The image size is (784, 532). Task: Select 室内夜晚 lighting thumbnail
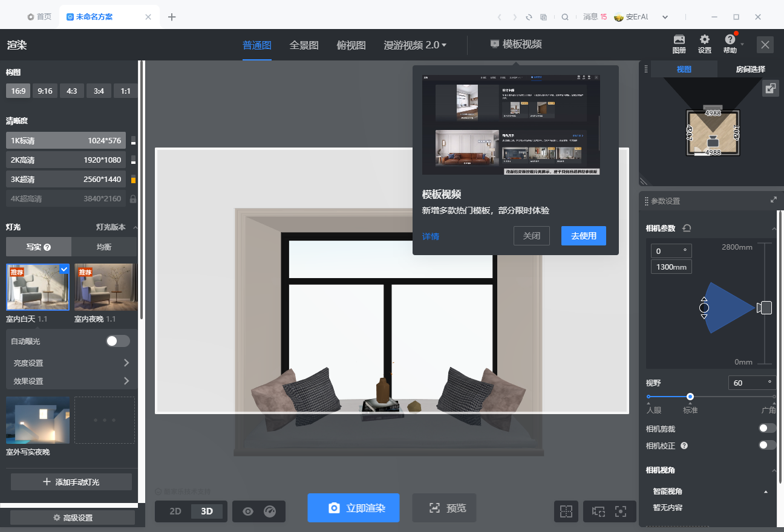[106, 287]
